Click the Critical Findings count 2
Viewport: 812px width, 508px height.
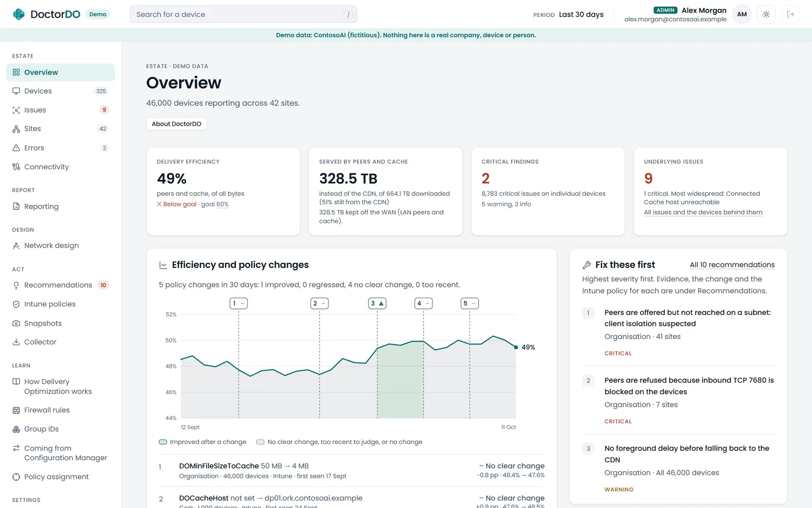click(486, 179)
